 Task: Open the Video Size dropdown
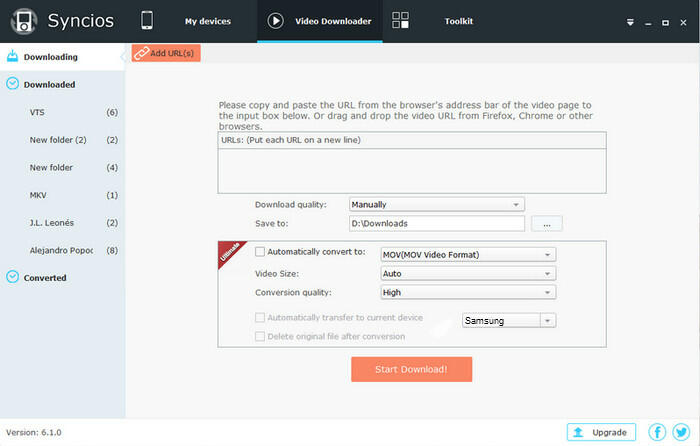(468, 273)
